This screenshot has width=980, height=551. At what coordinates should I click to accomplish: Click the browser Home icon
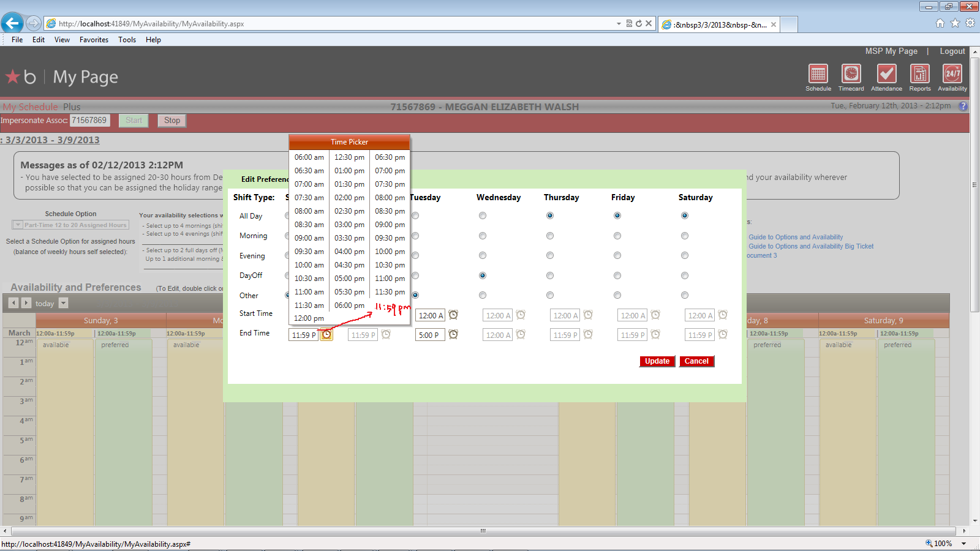point(940,23)
